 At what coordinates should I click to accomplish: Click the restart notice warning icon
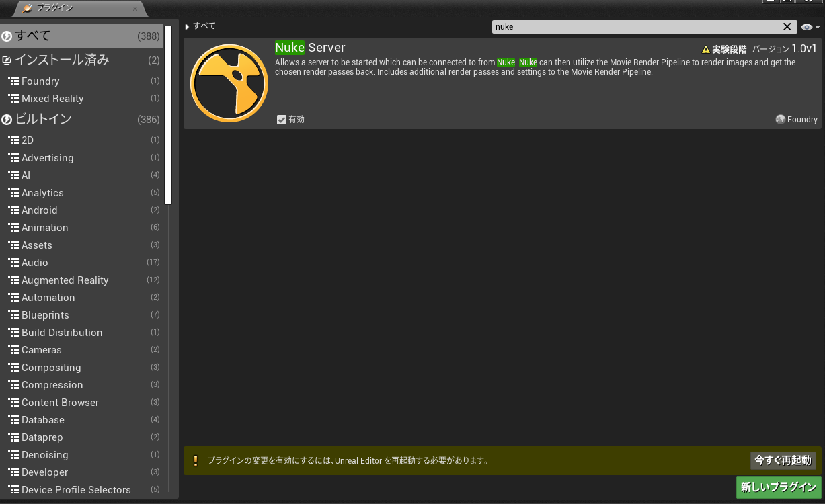click(196, 460)
